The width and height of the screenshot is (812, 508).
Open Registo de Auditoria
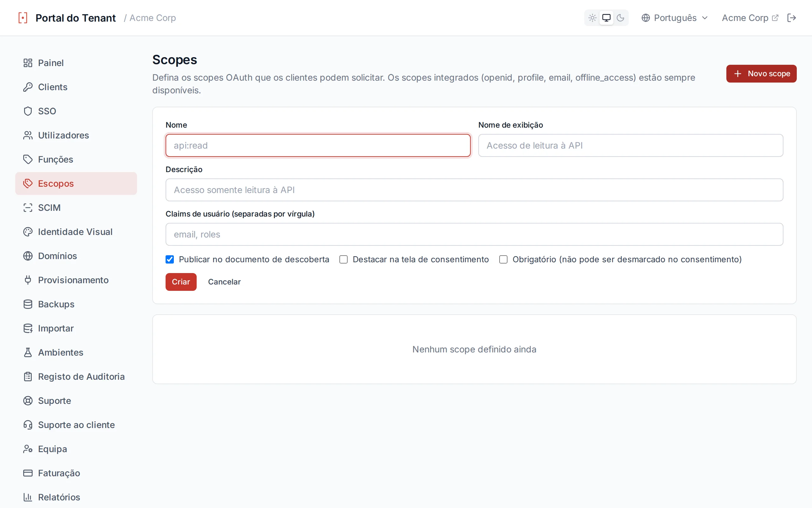pyautogui.click(x=76, y=377)
